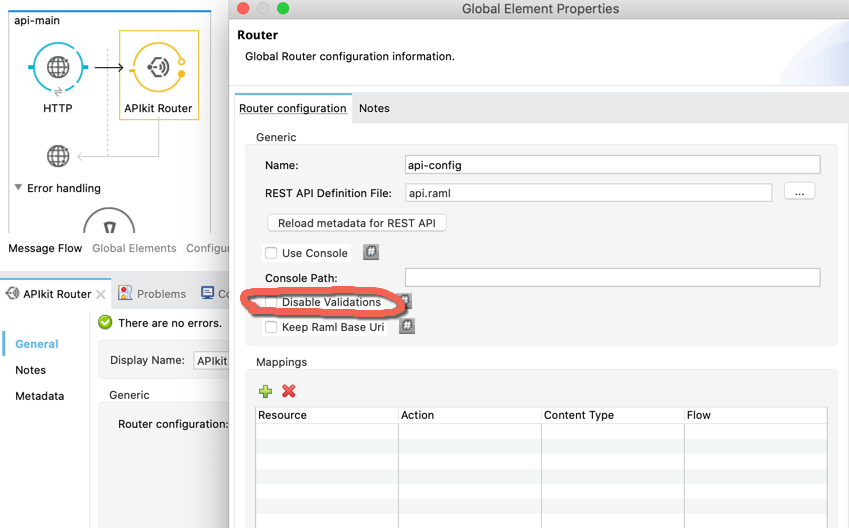This screenshot has width=849, height=528.
Task: Click the HTTP listener icon in flow
Action: click(58, 68)
